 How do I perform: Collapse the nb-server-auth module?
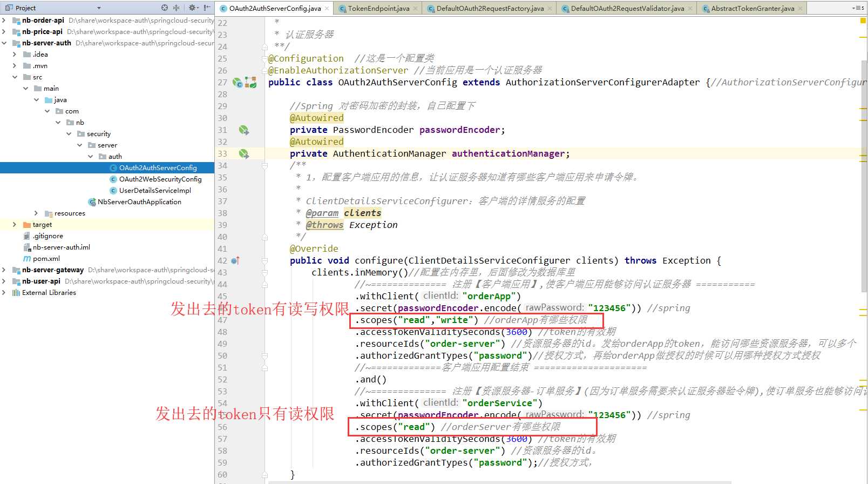click(x=4, y=43)
